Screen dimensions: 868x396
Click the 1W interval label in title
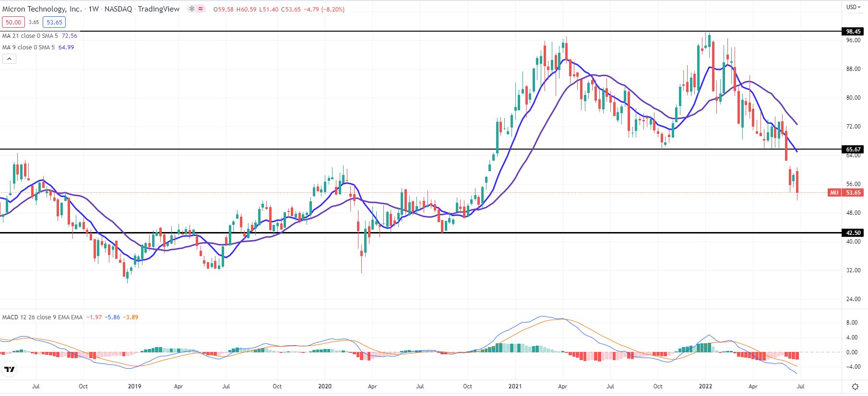[x=94, y=9]
